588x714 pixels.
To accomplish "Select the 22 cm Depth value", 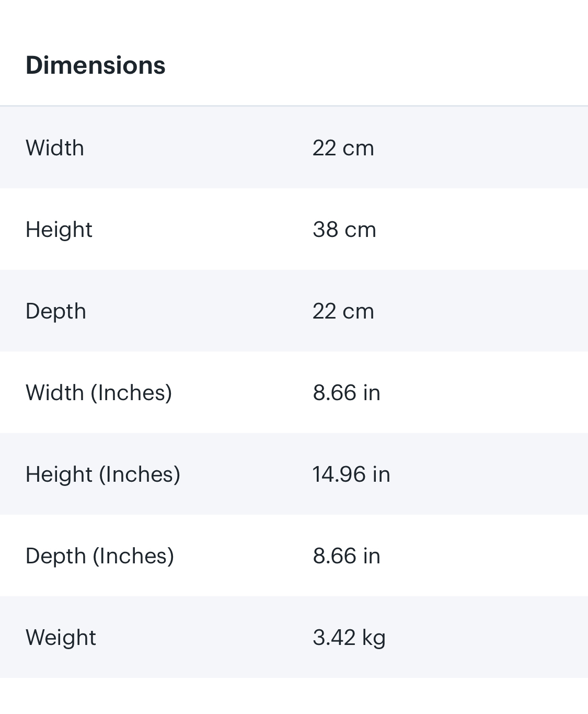I will click(x=343, y=311).
